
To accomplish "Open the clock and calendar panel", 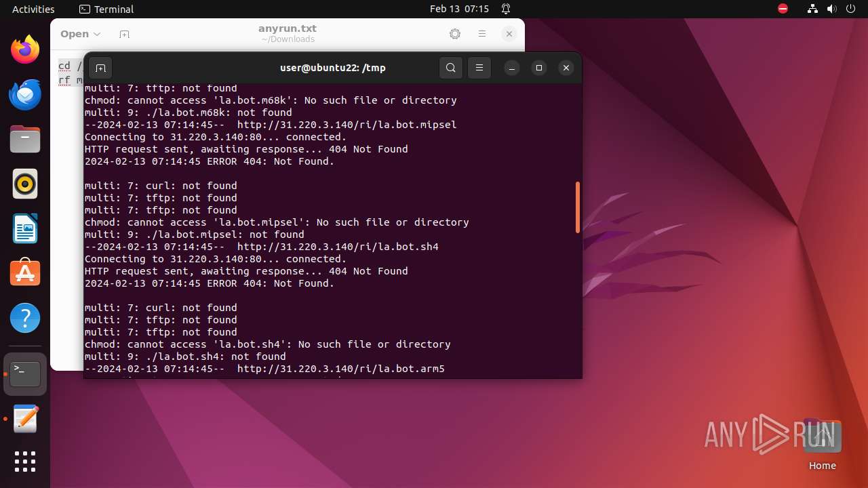I will coord(459,9).
